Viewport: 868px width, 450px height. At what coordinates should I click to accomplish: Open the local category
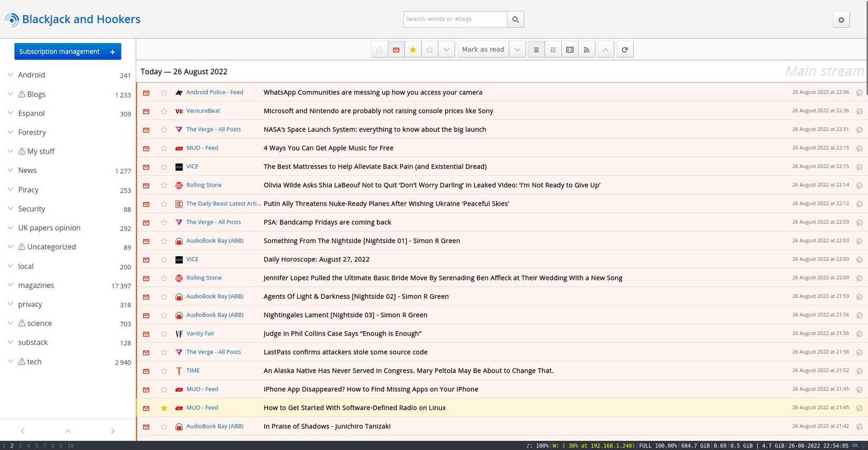(x=26, y=266)
